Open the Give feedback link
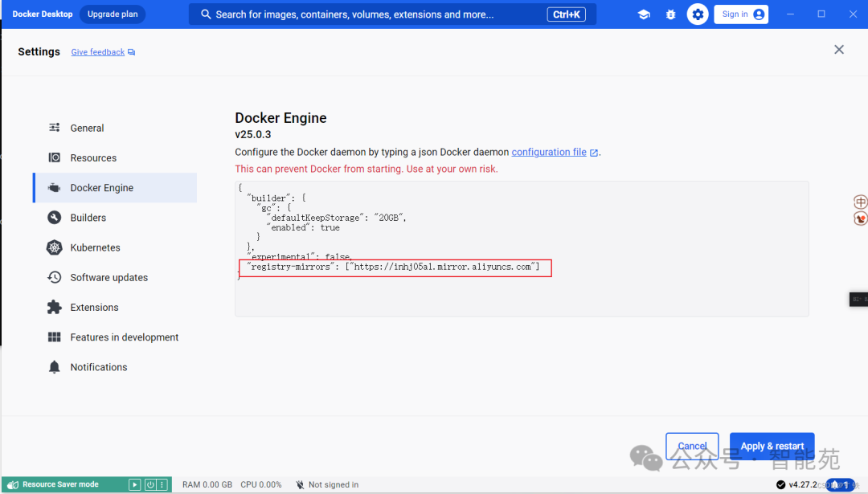The image size is (868, 494). pos(96,51)
